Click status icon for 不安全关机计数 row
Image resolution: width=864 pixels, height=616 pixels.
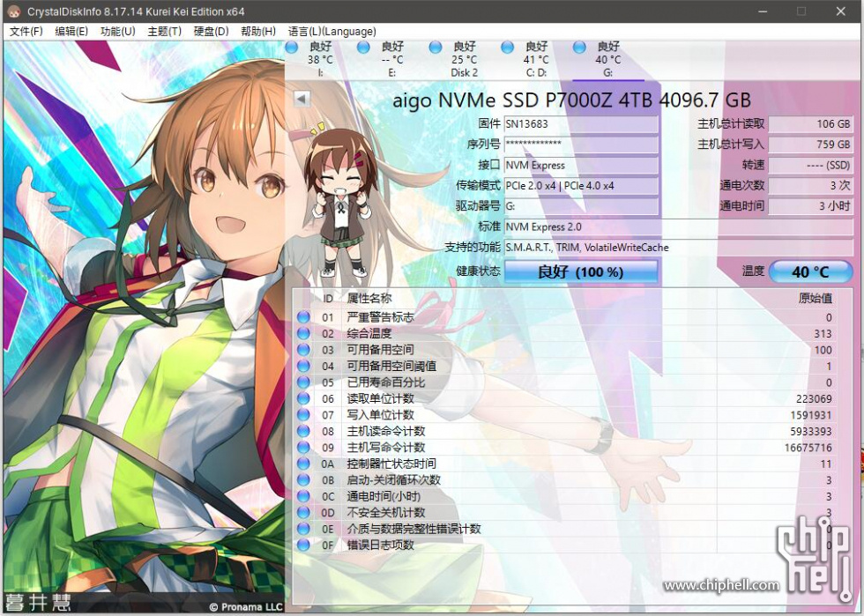303,512
